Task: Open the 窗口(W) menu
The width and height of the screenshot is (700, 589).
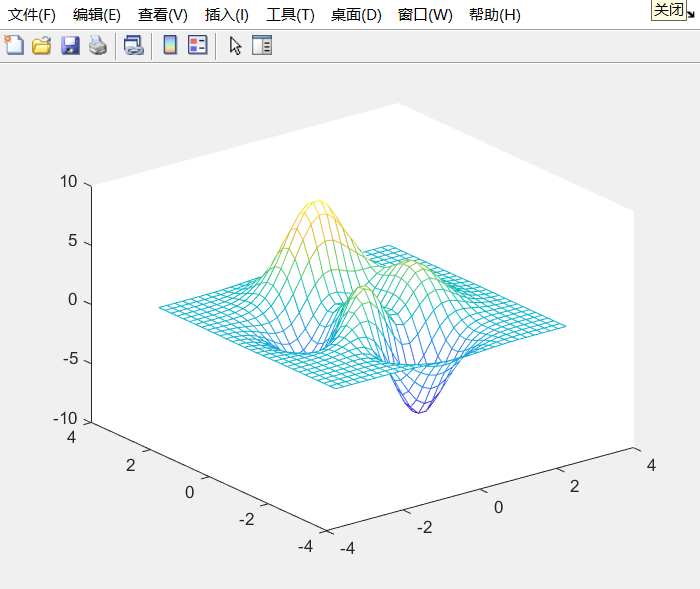Action: coord(425,15)
